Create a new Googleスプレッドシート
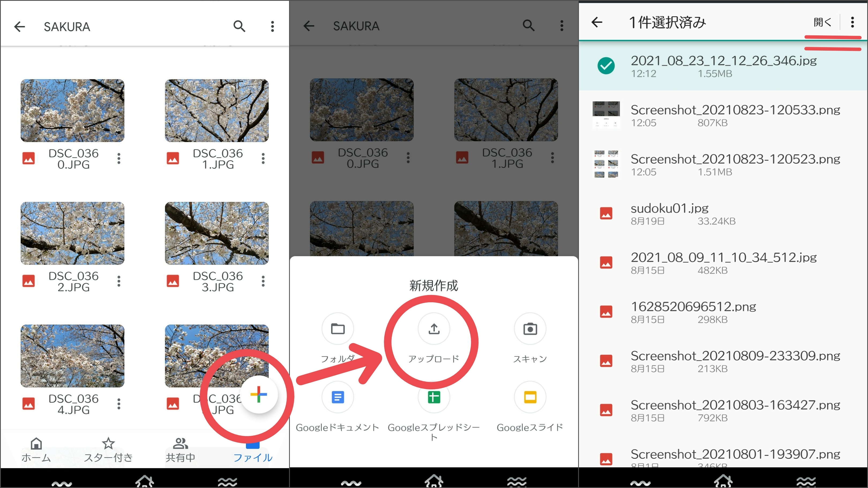This screenshot has height=488, width=868. coord(434,397)
